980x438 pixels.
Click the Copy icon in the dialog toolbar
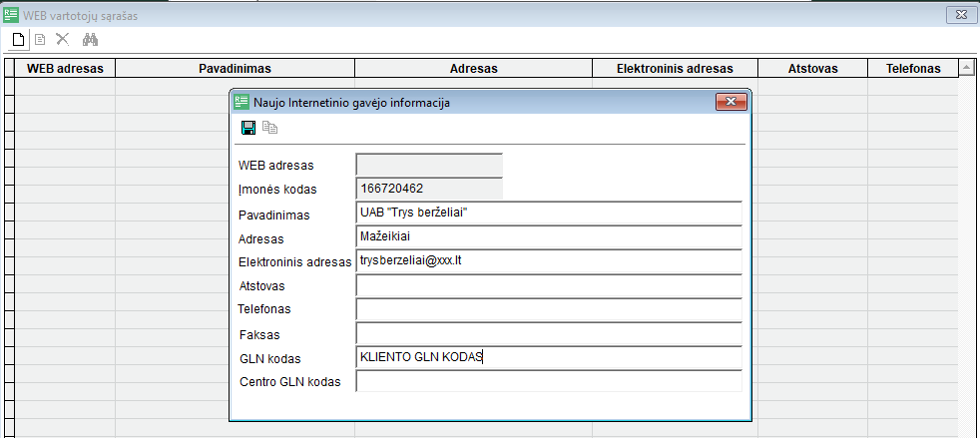[269, 128]
